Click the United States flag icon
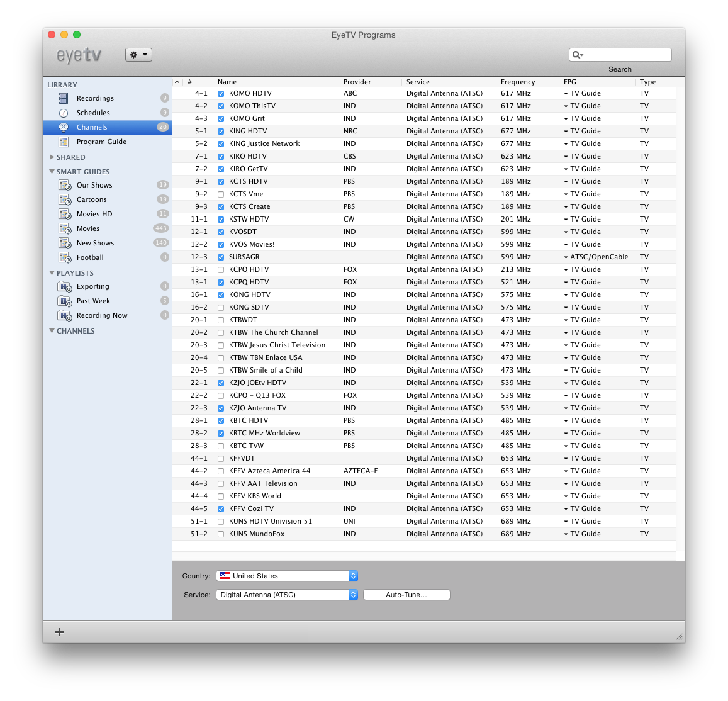 (x=225, y=576)
